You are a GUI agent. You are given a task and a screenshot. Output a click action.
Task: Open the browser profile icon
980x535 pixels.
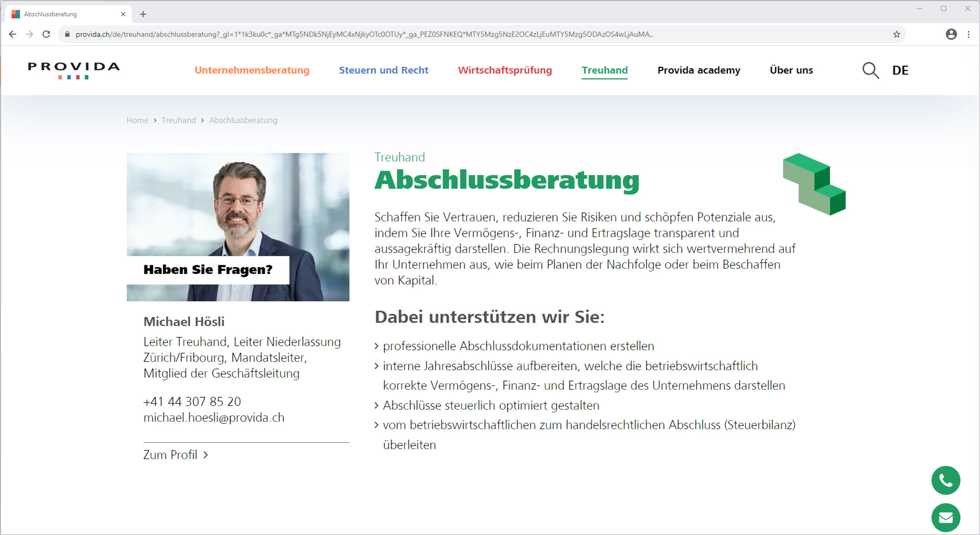click(x=951, y=34)
